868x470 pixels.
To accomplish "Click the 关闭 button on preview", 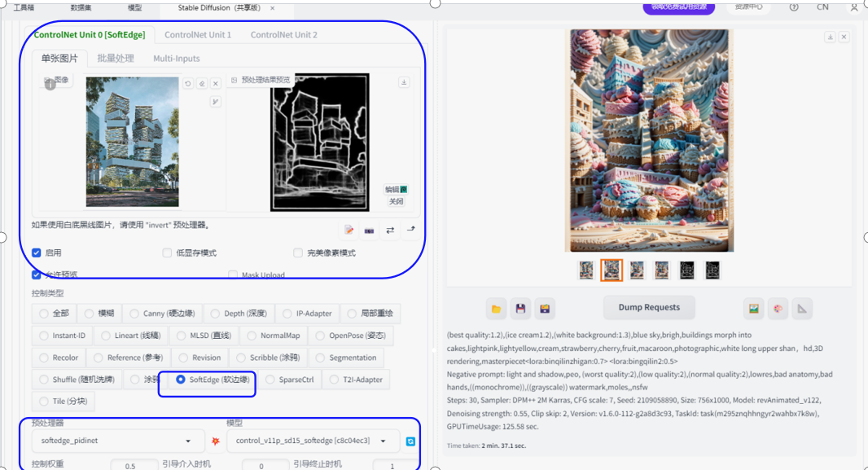I will pyautogui.click(x=396, y=201).
